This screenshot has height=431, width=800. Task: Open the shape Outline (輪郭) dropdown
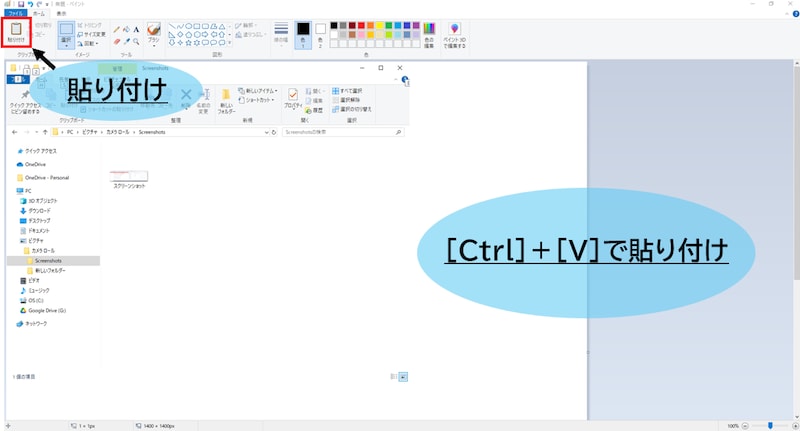point(246,25)
